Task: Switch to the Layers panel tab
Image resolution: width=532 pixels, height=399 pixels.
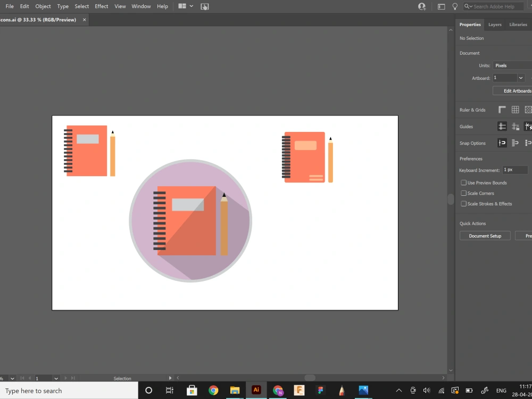Action: [495, 24]
